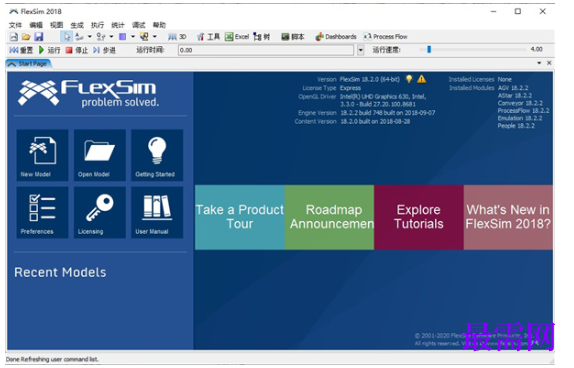The image size is (574, 368).
Task: Open the Getting Started lightbulb tile
Action: coord(157,155)
